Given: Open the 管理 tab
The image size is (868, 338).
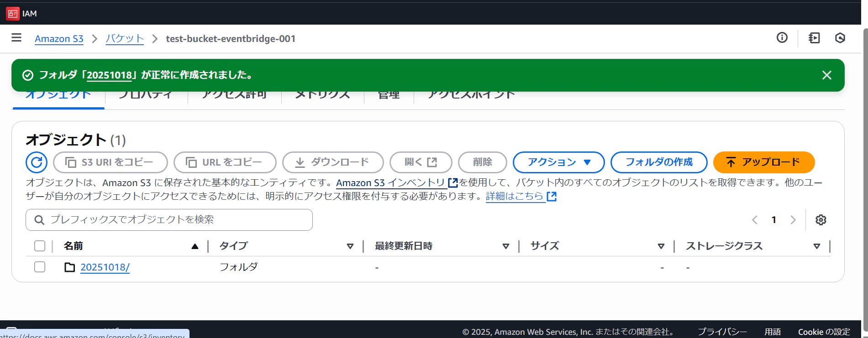Looking at the screenshot, I should 389,96.
